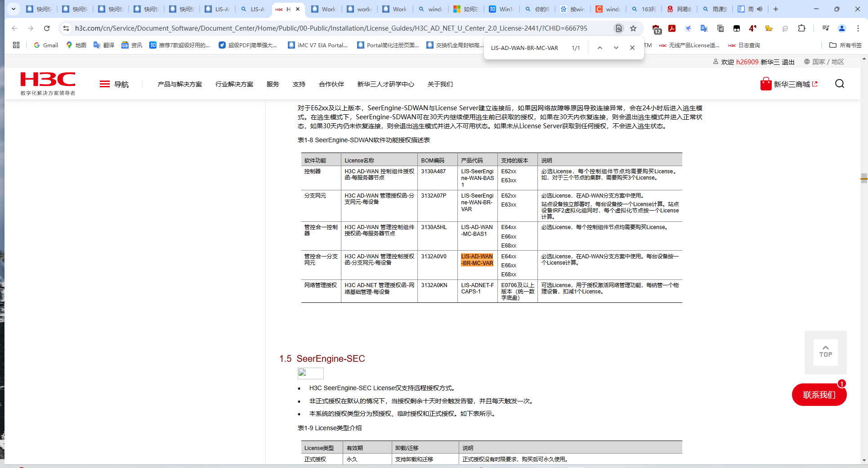Image resolution: width=868 pixels, height=468 pixels.
Task: Switch to the 网易 mail tab
Action: [x=680, y=9]
